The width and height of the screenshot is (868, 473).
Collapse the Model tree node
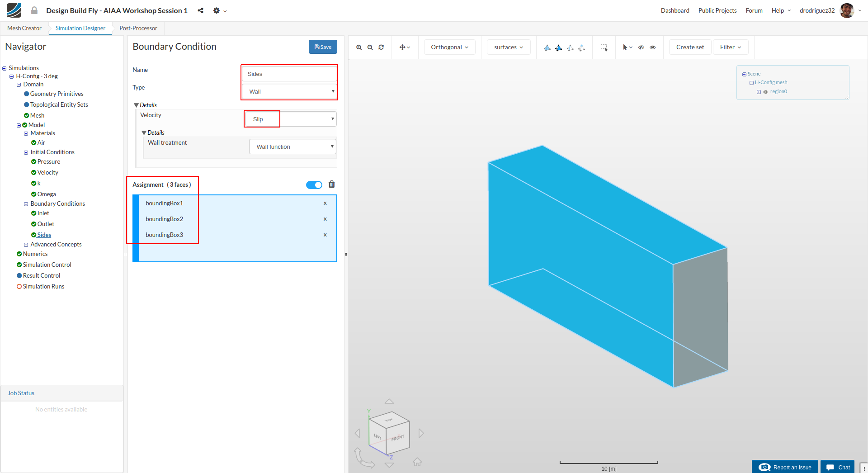pos(19,125)
